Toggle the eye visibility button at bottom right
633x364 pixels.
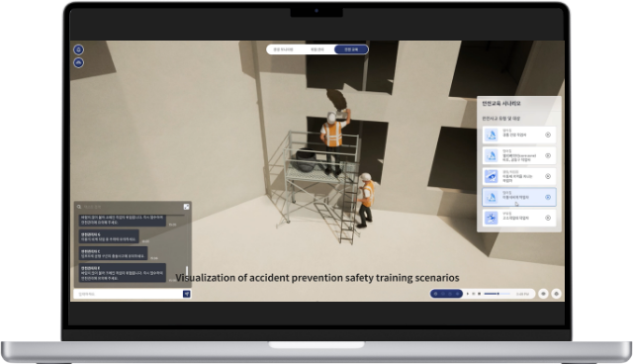543,294
